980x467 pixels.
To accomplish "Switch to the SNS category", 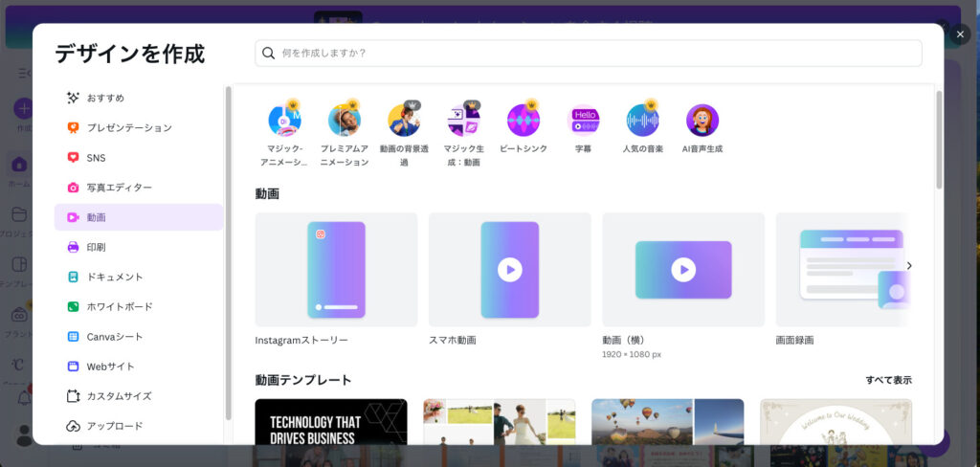I will (96, 158).
